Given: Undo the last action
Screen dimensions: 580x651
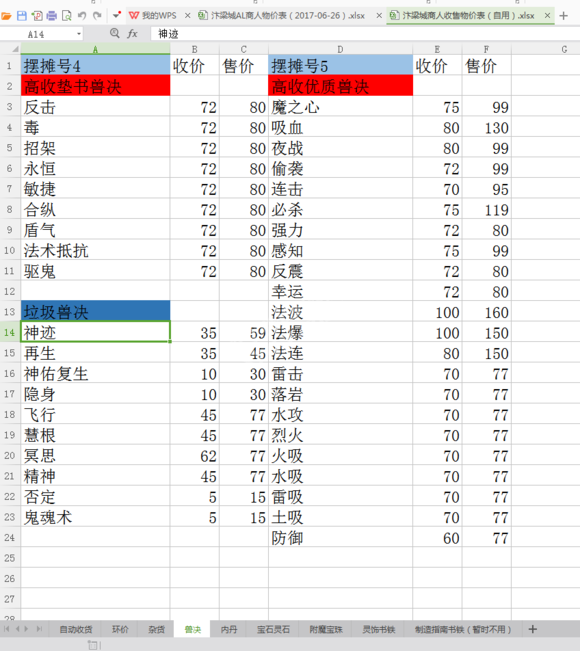Looking at the screenshot, I should [x=82, y=16].
